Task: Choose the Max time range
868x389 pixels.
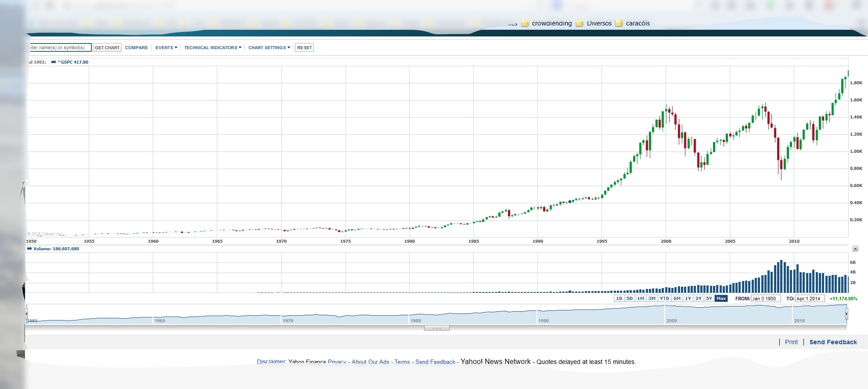Action: (x=721, y=299)
